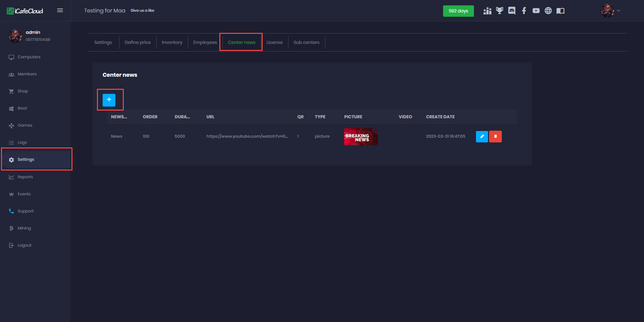
Task: Open the Breaking News picture thumbnail
Action: 361,137
